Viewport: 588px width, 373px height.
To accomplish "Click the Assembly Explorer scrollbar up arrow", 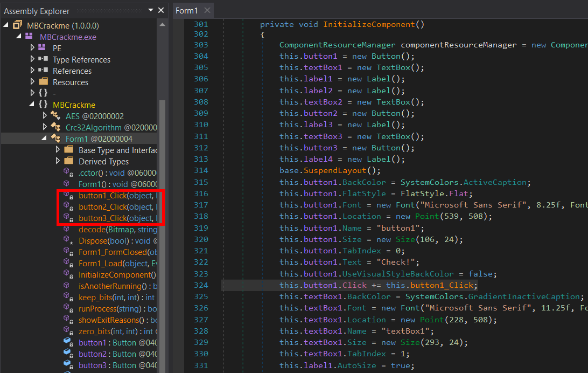I will coord(163,24).
